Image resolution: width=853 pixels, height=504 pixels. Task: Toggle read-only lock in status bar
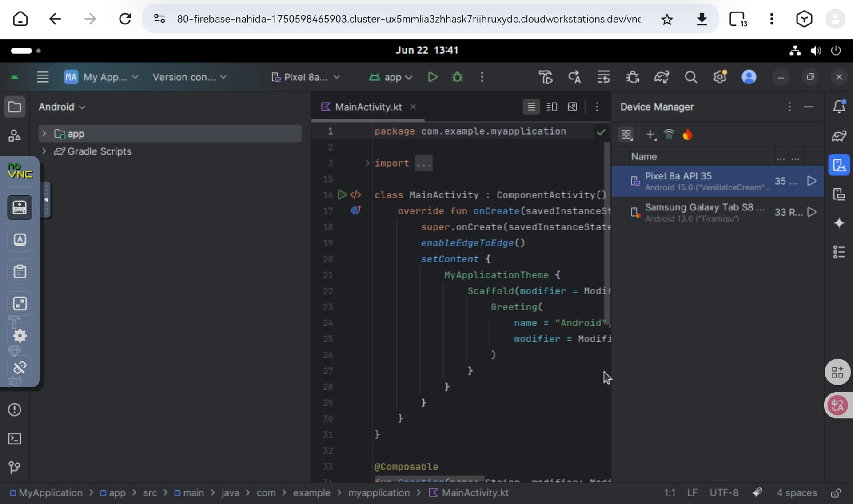[x=835, y=493]
